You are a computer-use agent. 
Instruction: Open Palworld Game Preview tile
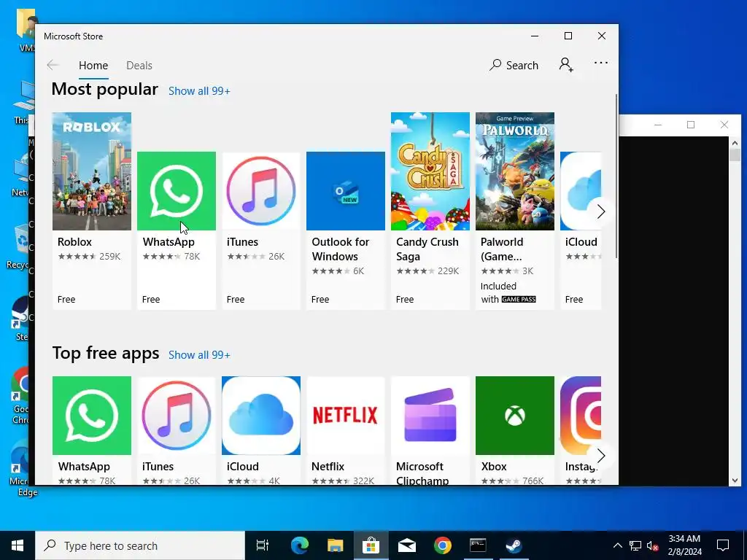tap(515, 211)
